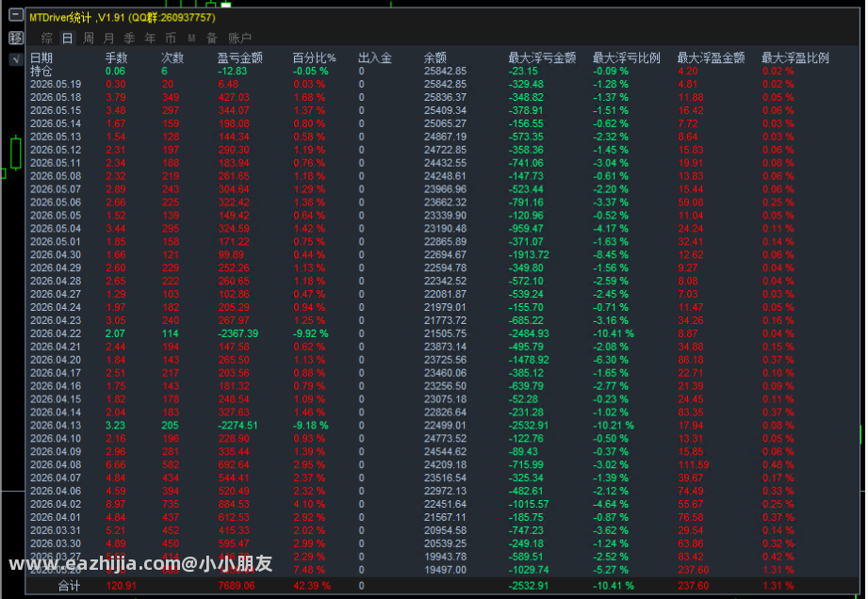The width and height of the screenshot is (868, 599).
Task: Click the max floating profit 111.59
Action: [x=693, y=465]
